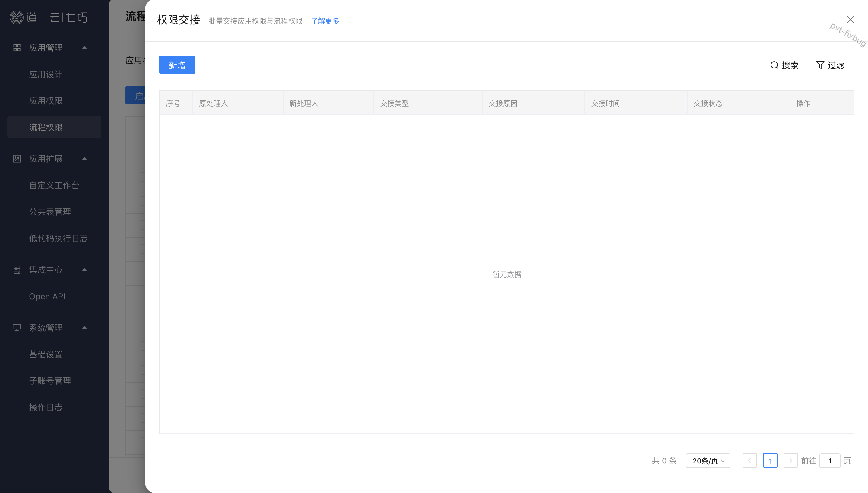Select page 1 in pagination
Screen dimensions: 868x493
pos(770,460)
